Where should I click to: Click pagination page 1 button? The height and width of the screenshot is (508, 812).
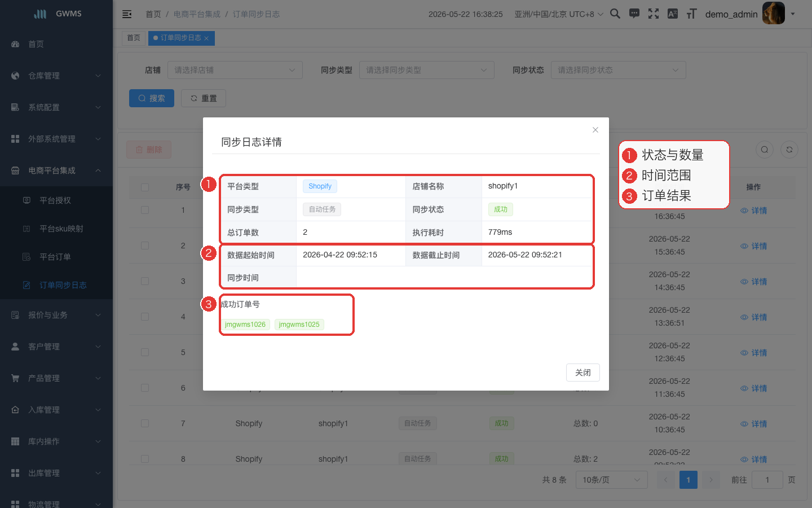tap(689, 480)
